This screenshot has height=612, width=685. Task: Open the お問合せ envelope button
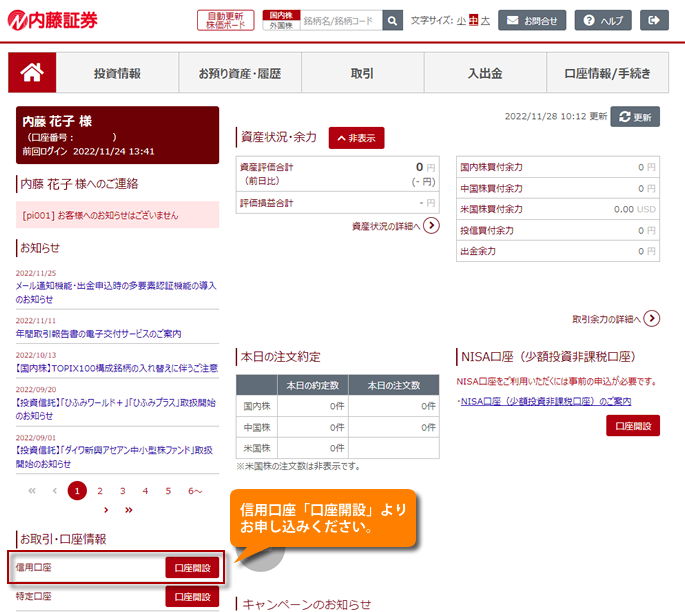click(x=532, y=20)
